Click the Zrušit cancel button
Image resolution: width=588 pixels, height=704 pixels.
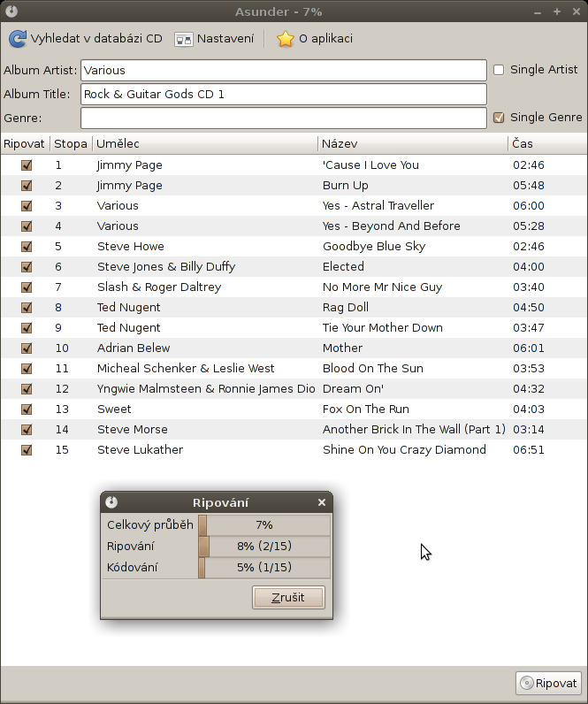coord(288,598)
